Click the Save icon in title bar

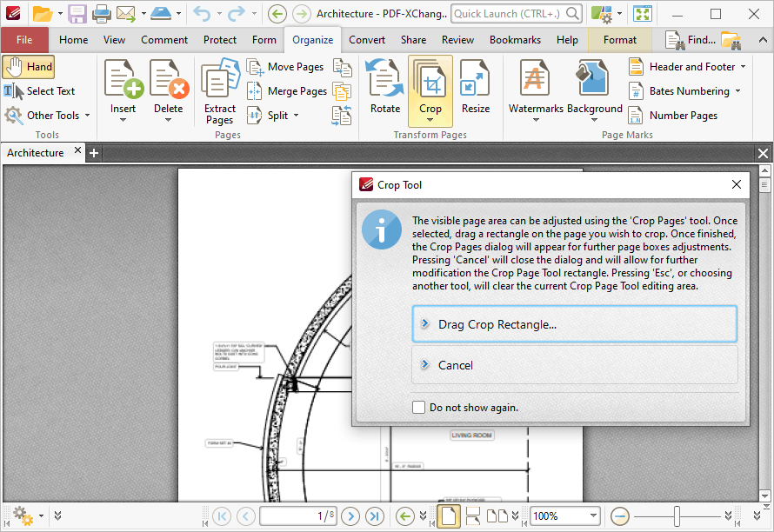(x=77, y=14)
